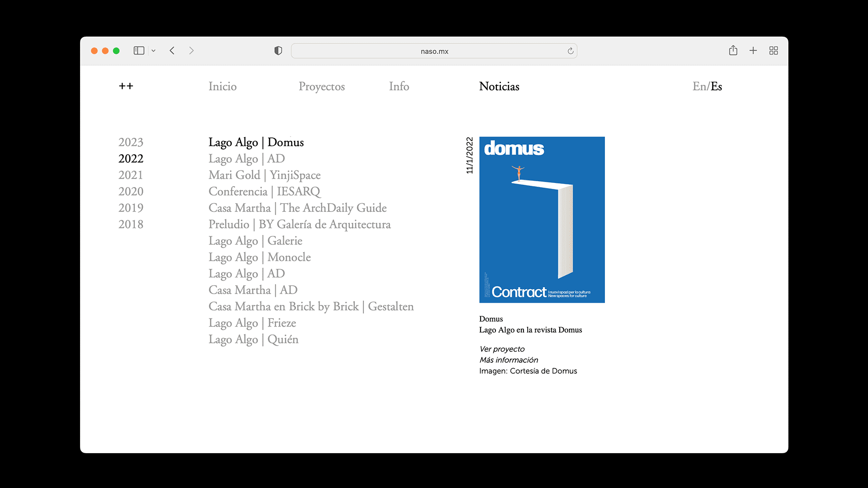Open Conferencia | IESARQ entry
Image resolution: width=868 pixels, height=488 pixels.
tap(264, 192)
